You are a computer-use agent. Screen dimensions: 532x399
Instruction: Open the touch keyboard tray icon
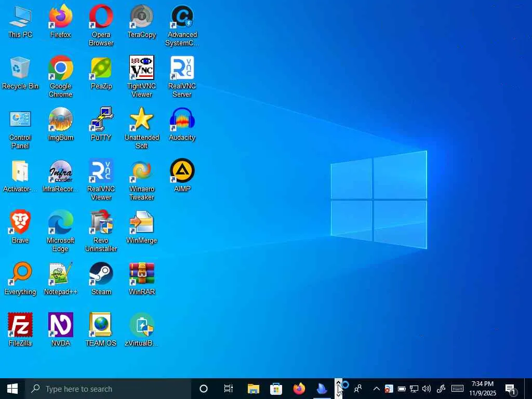[457, 389]
